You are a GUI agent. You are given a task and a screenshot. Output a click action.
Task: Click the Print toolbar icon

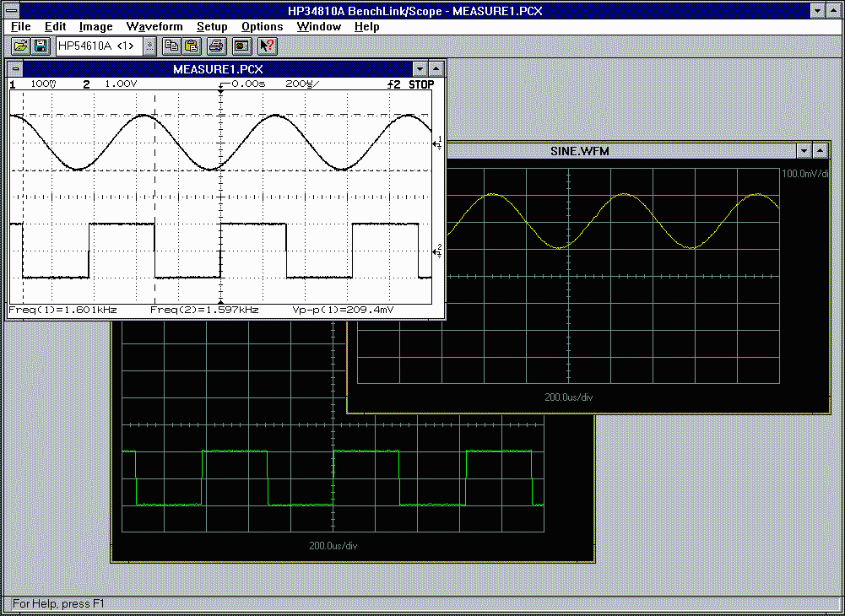(x=216, y=46)
